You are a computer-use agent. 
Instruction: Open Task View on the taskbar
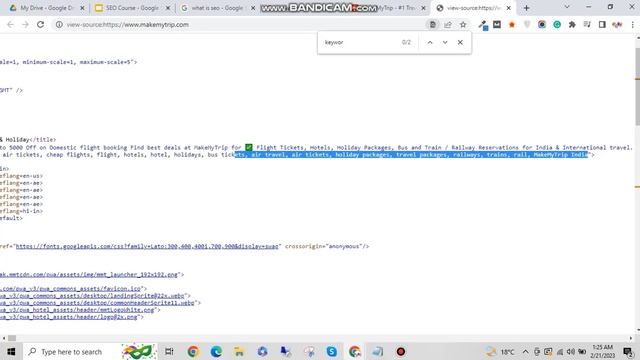pyautogui.click(x=169, y=351)
